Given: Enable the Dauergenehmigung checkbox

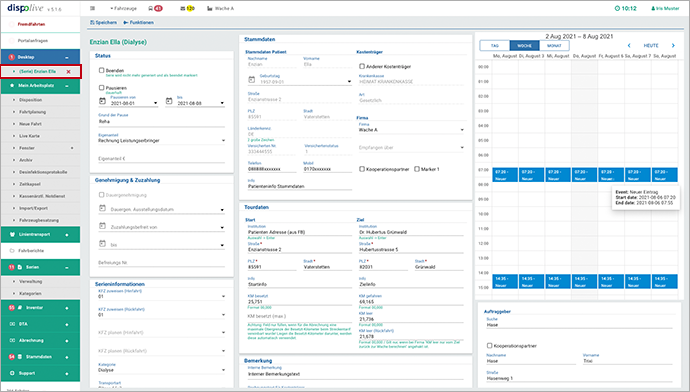Looking at the screenshot, I should point(102,194).
